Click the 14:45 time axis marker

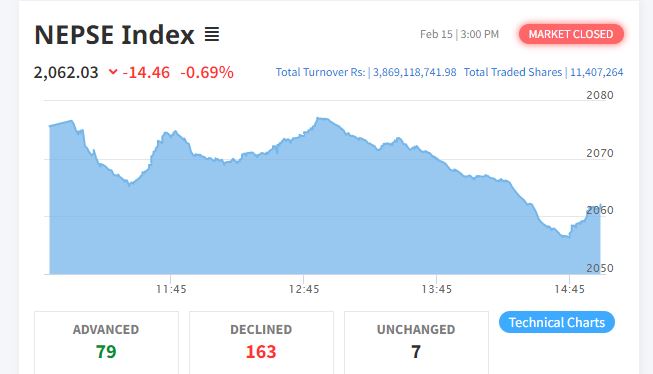point(569,289)
